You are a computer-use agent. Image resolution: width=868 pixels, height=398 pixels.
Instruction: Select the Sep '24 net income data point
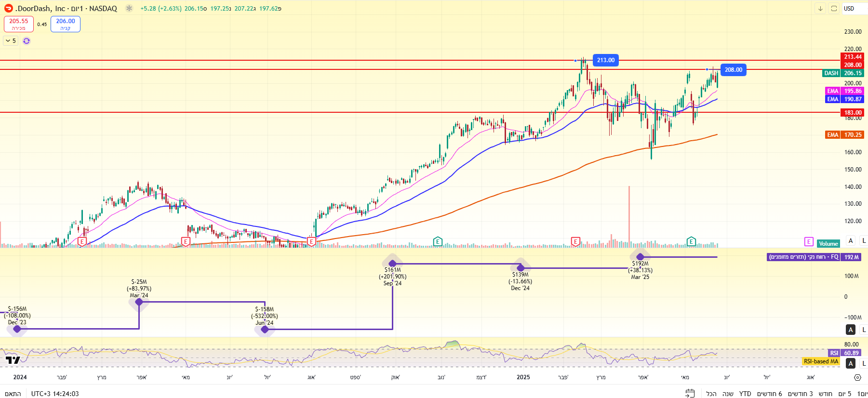[392, 264]
